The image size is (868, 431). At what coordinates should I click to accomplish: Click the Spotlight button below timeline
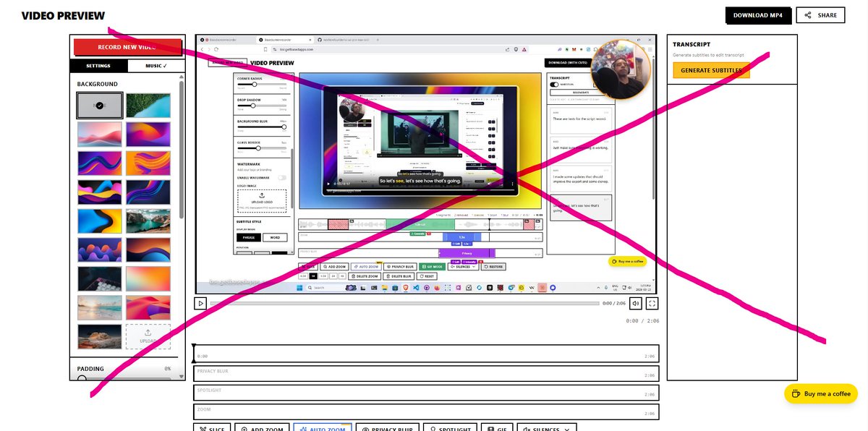click(x=451, y=427)
